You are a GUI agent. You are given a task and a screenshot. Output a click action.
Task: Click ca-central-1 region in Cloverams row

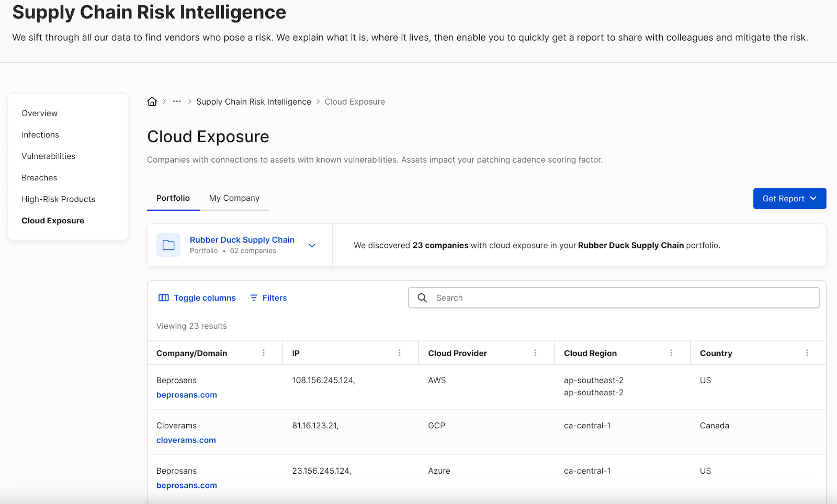587,426
